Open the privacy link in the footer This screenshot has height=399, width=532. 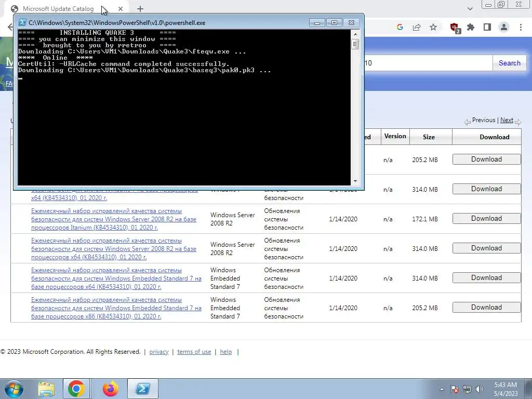(x=159, y=352)
